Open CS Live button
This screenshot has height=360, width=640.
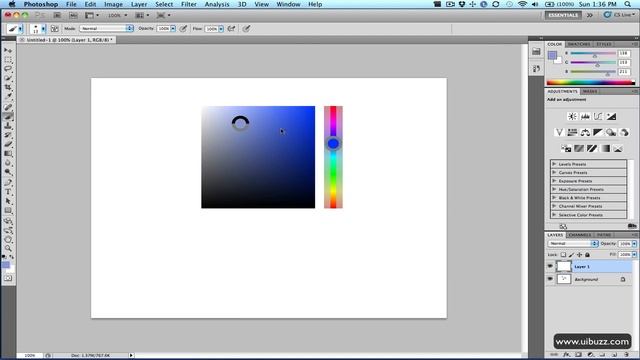619,15
